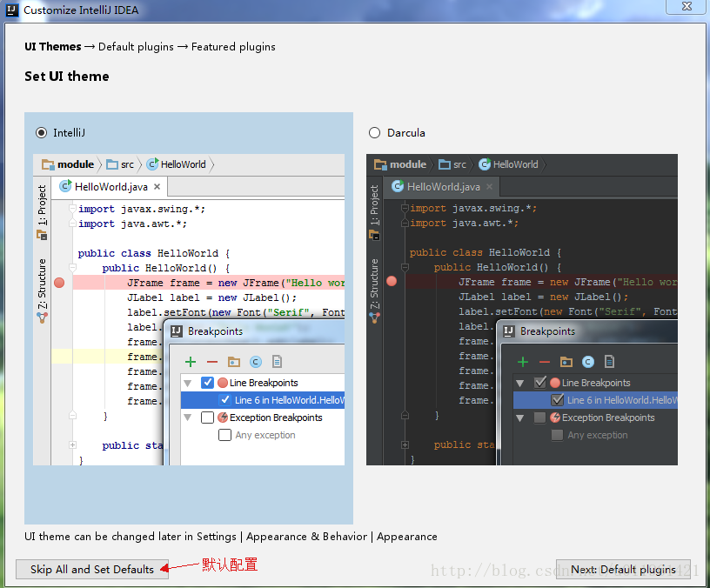Click the module folder icon in Darcula preview
710x588 pixels.
pyautogui.click(x=380, y=164)
